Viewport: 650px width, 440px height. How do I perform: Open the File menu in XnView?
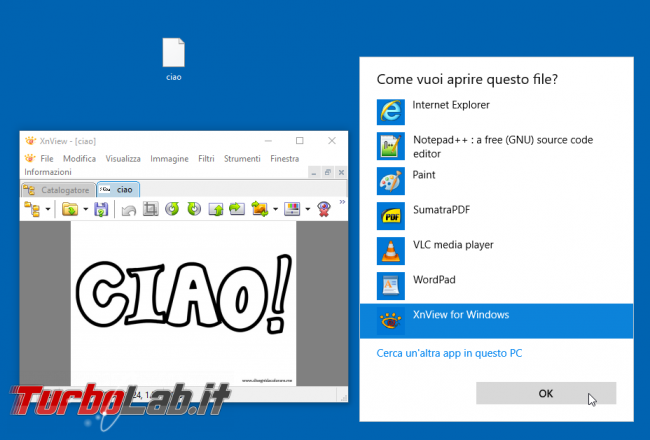pos(47,158)
